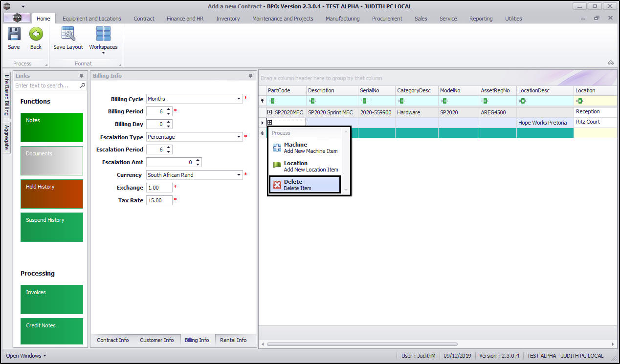Open the Contract ribbon tab

tap(144, 19)
